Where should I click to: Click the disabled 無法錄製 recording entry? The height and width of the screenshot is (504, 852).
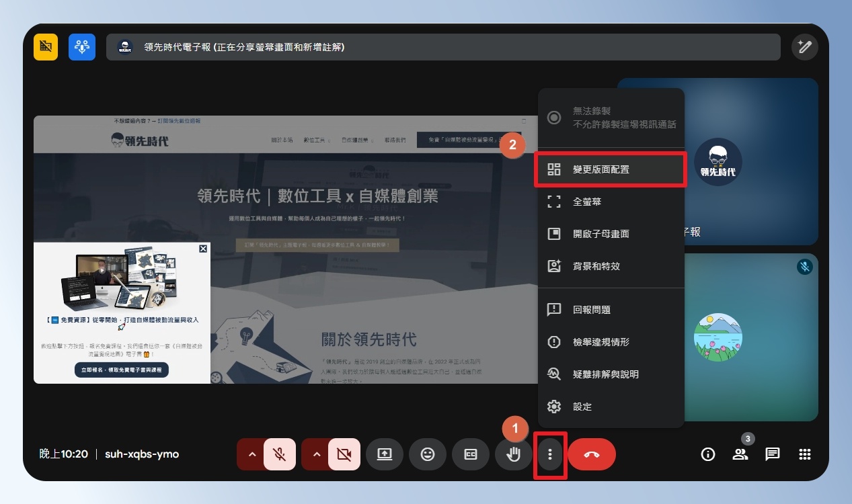pos(611,118)
